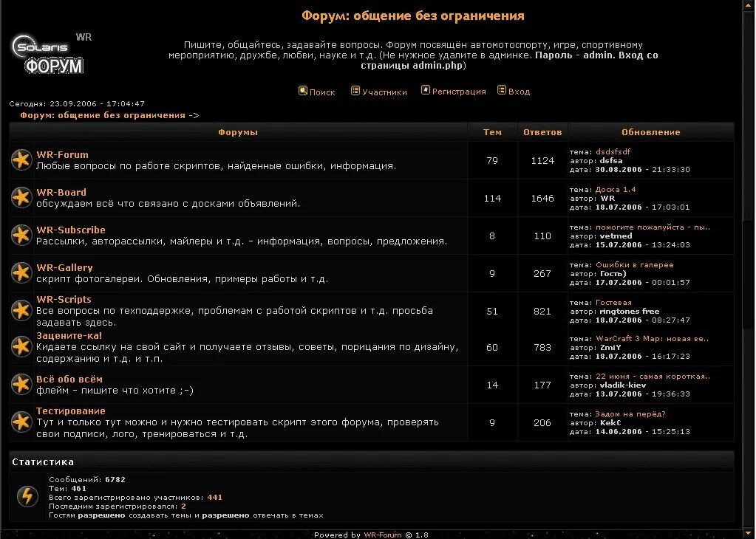Click the registration icon beside Регистрация
Viewport: 756px width, 539px height.
coord(425,90)
